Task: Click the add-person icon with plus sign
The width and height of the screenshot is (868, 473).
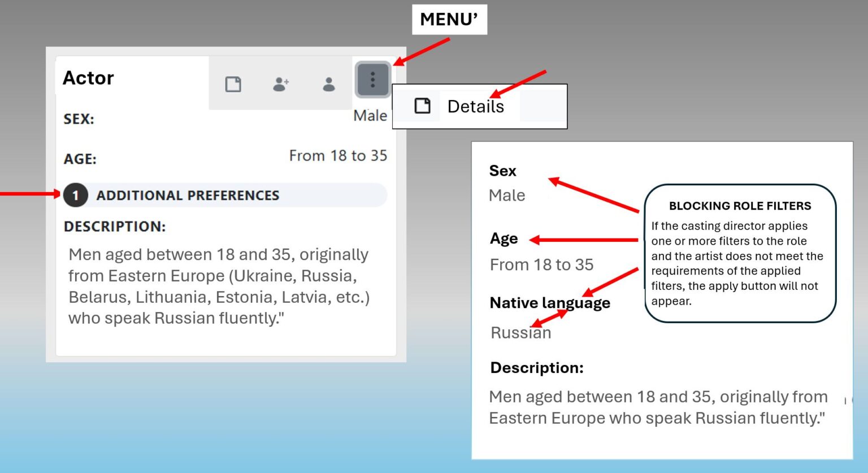Action: point(281,84)
